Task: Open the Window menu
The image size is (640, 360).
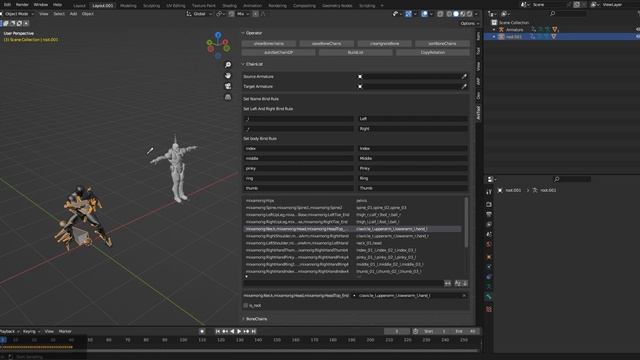Action: click(40, 4)
